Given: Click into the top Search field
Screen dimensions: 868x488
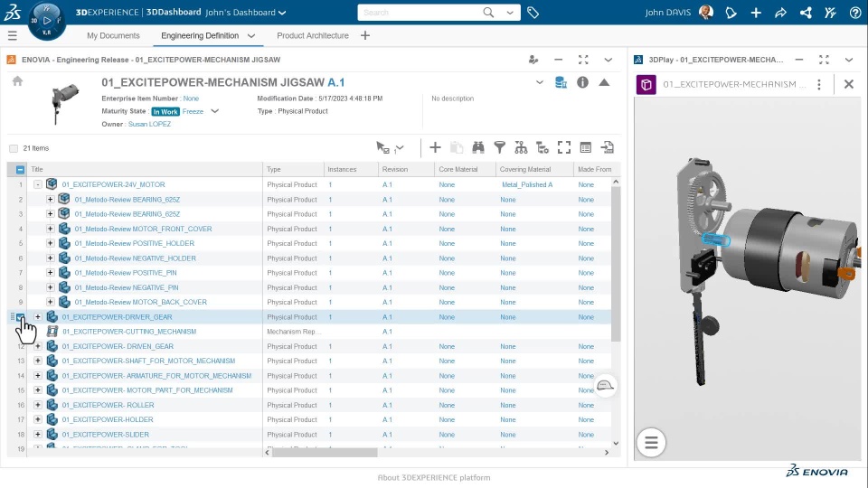Looking at the screenshot, I should (x=420, y=12).
